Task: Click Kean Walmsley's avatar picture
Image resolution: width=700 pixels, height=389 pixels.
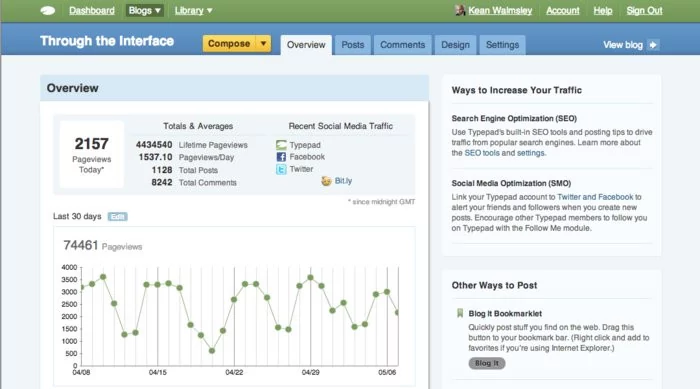Action: click(x=460, y=10)
